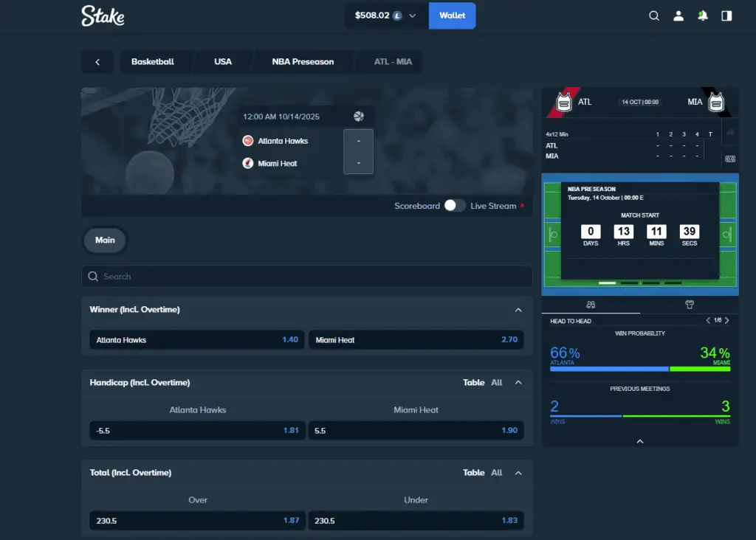
Task: Open the jersey lineup tab icon
Action: coord(690,304)
